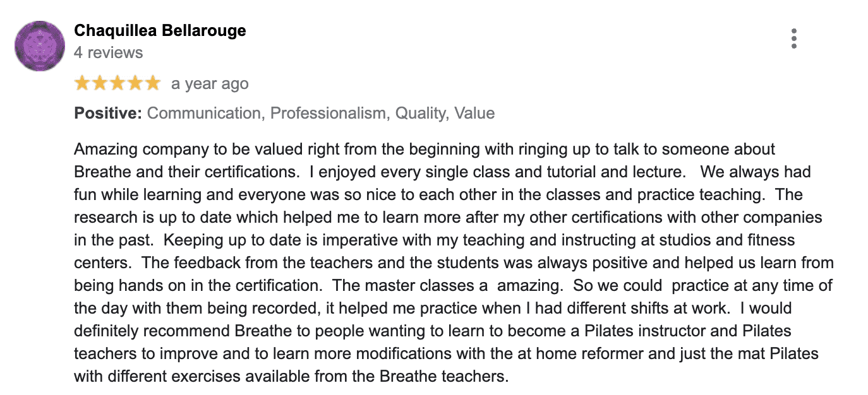Click the fourth gold rating star
Image resolution: width=868 pixels, height=395 pixels.
[x=135, y=83]
